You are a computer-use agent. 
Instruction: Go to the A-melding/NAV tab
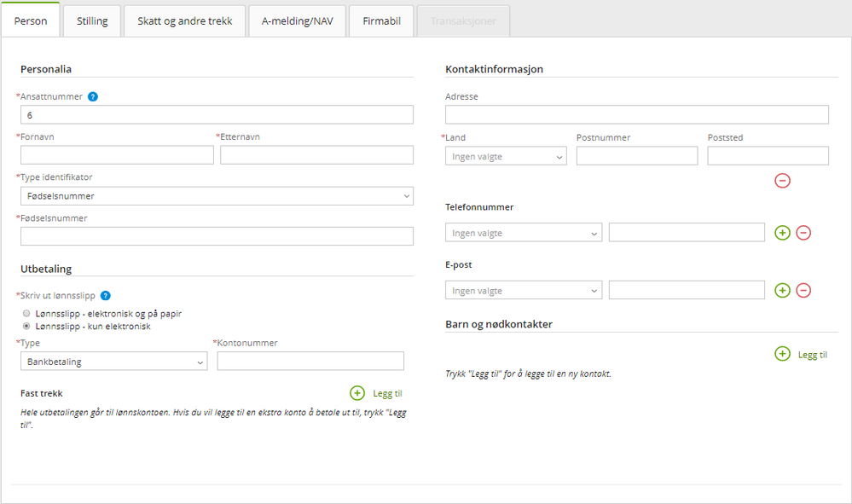click(x=297, y=21)
